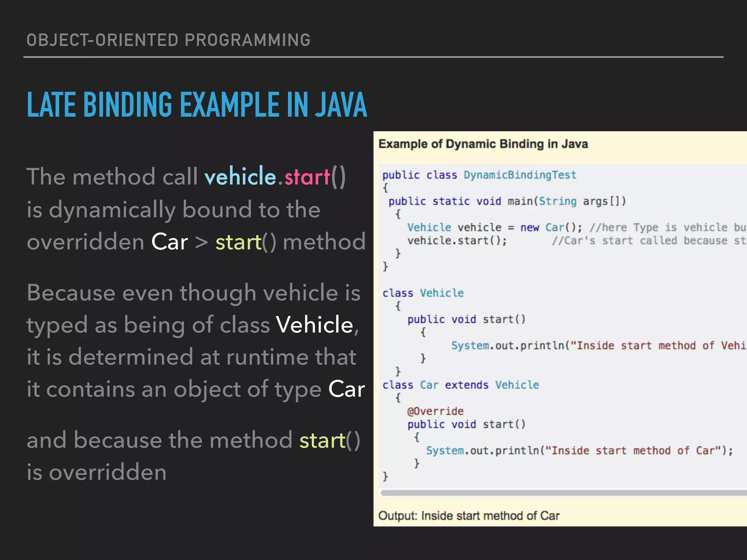Click 'public void start()' inside Vehicle class
This screenshot has width=747, height=560.
[x=467, y=319]
